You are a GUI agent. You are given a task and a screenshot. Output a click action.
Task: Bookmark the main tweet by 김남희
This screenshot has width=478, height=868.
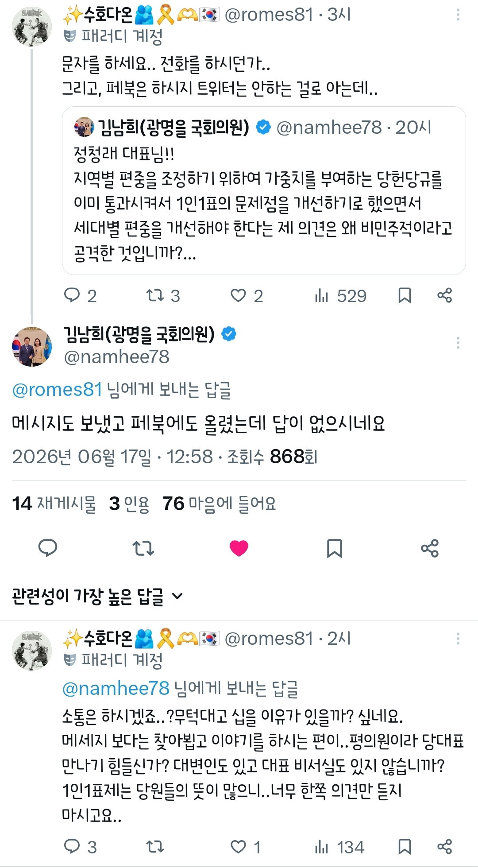pos(334,548)
